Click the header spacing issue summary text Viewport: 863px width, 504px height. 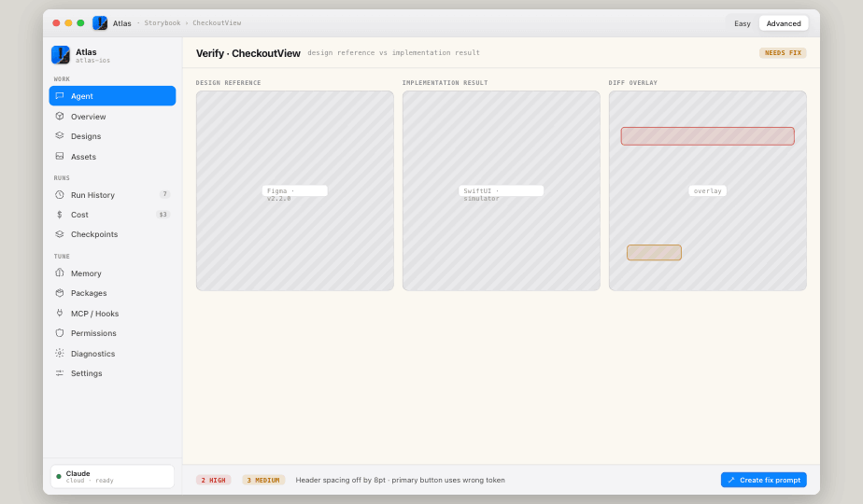400,480
